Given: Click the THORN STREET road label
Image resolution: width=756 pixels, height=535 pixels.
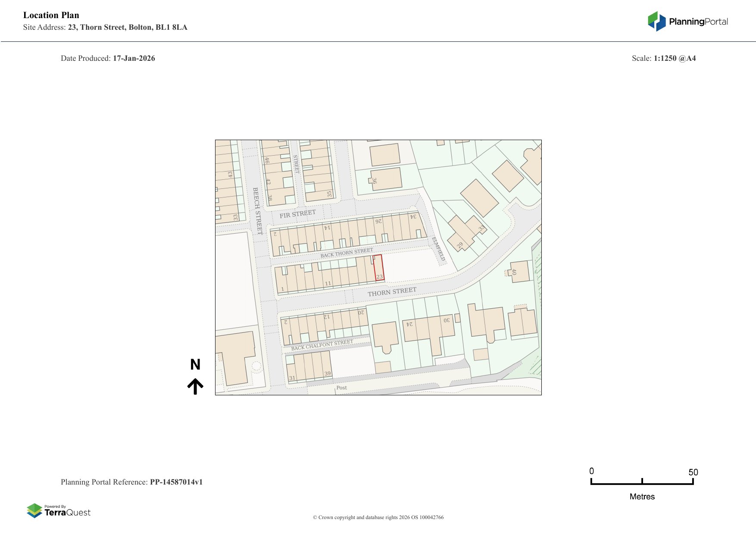Looking at the screenshot, I should [x=392, y=292].
